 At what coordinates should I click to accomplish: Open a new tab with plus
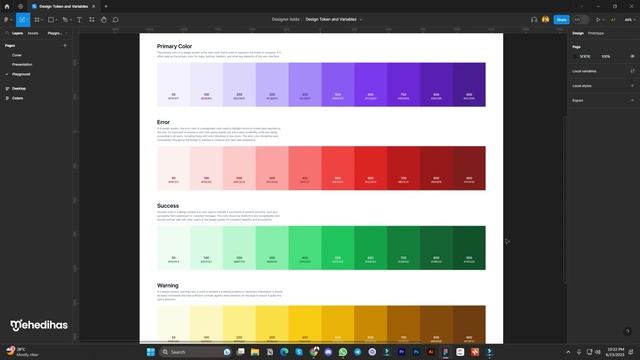point(106,7)
